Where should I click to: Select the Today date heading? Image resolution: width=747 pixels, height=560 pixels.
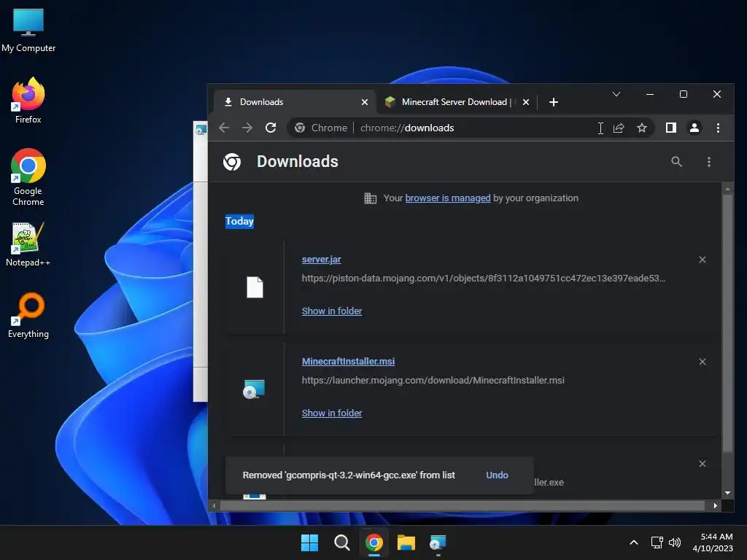point(239,222)
